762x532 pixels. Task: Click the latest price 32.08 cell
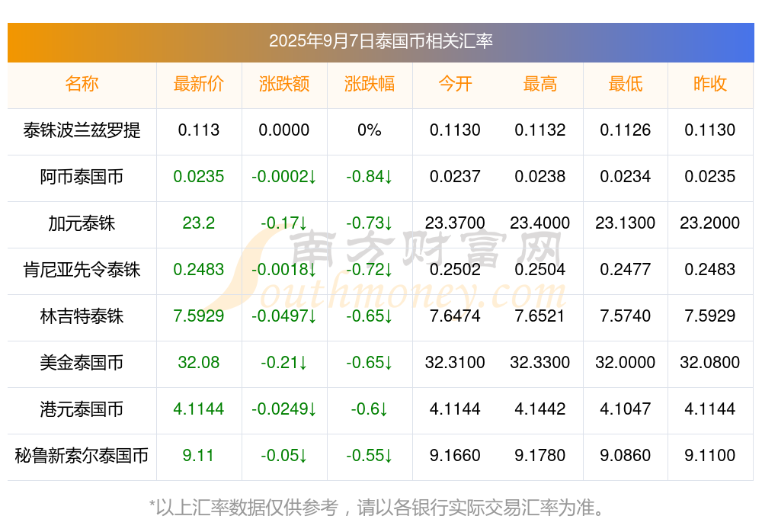click(199, 363)
